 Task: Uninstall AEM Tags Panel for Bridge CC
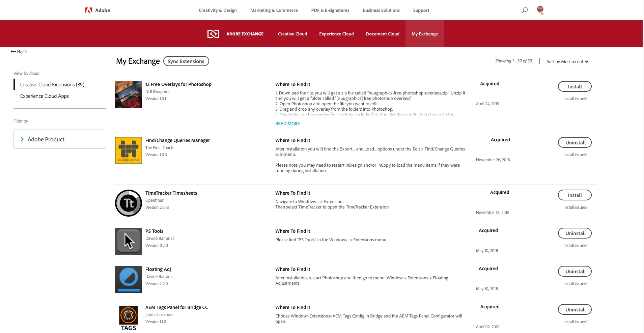coord(575,310)
